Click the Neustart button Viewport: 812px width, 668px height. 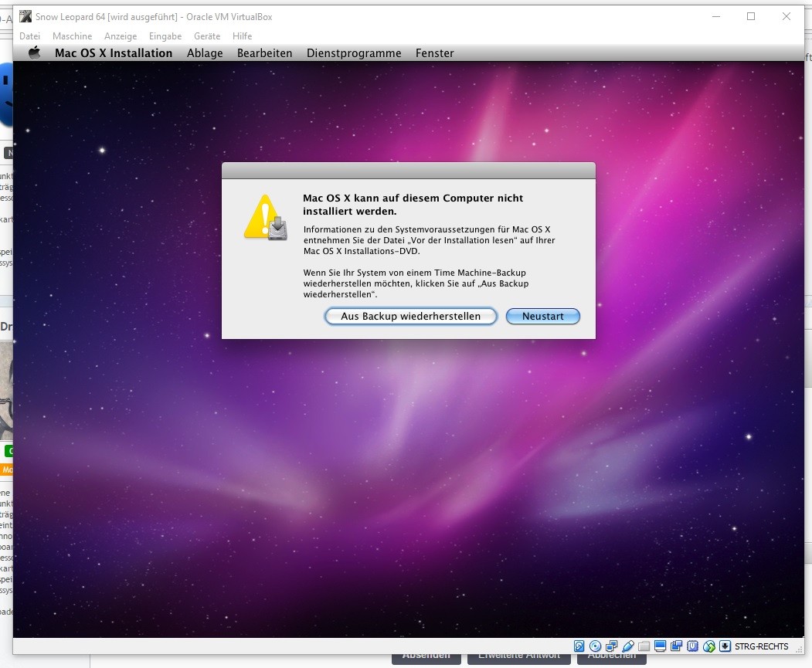pyautogui.click(x=542, y=316)
